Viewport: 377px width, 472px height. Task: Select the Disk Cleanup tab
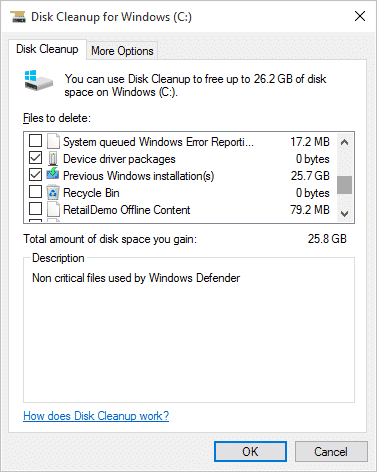[x=47, y=49]
